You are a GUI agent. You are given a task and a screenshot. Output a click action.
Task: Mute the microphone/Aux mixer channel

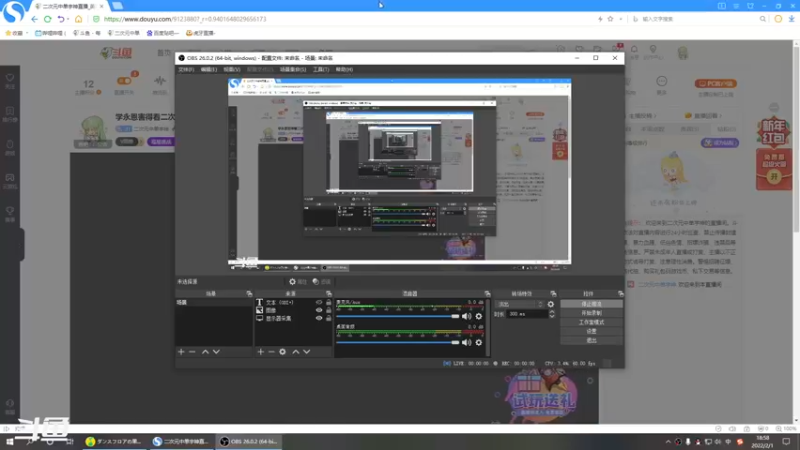point(466,316)
